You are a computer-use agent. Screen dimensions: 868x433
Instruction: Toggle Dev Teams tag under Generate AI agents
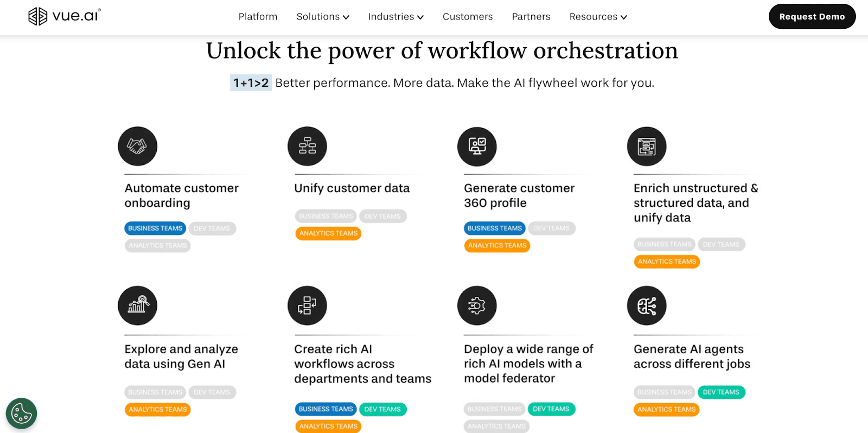tap(721, 392)
